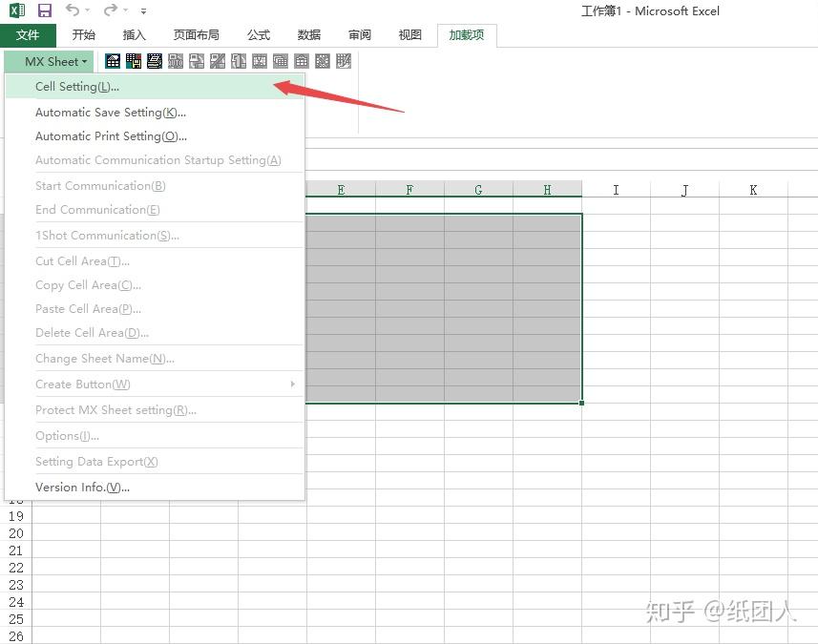Select Cell Setting(L) from the menu

[x=76, y=86]
